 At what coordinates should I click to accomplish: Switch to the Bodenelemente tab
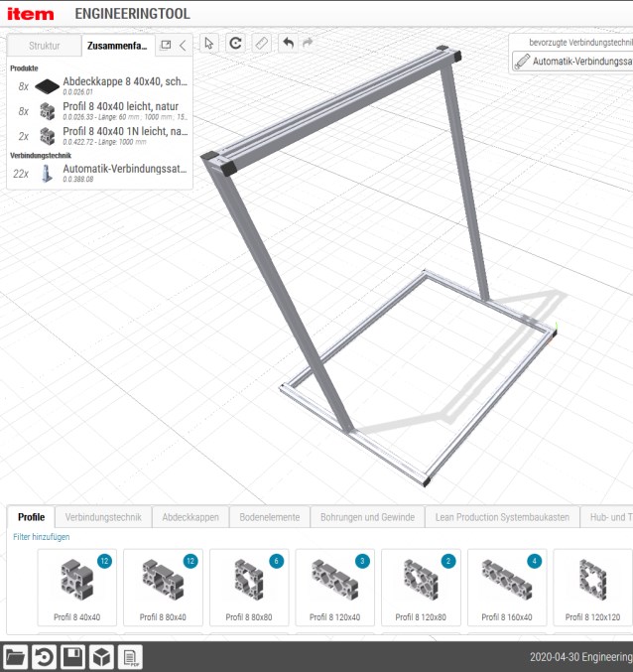pyautogui.click(x=270, y=517)
